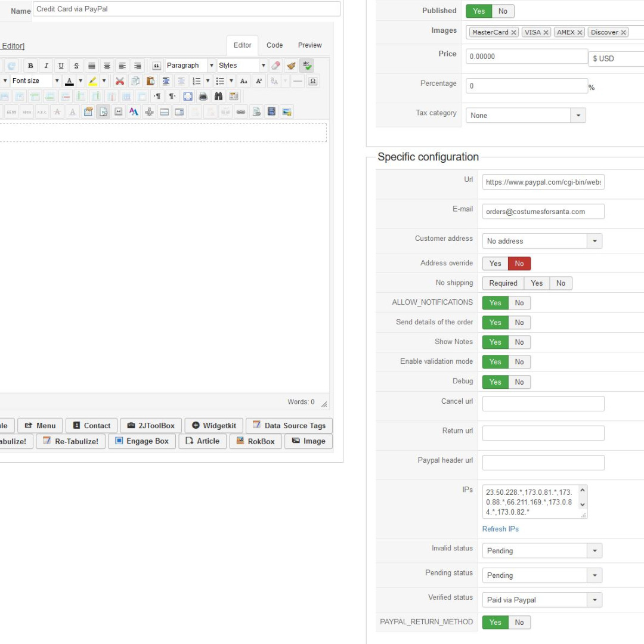Apply underline formatting
Screen dimensions: 644x644
pos(61,66)
